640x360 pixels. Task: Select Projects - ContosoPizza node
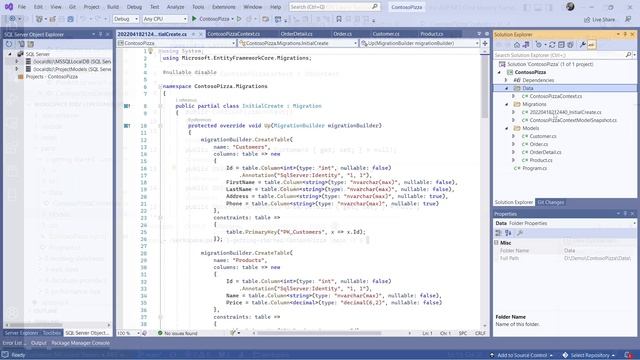pos(51,77)
